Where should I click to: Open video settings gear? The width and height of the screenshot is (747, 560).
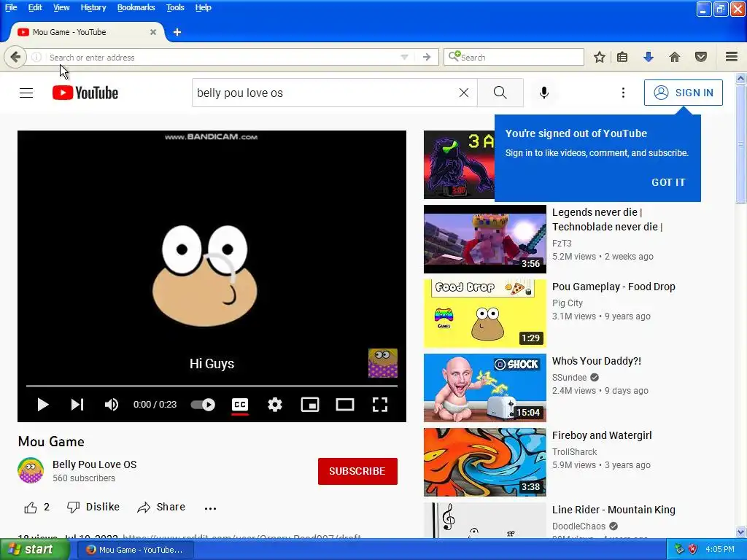tap(275, 404)
